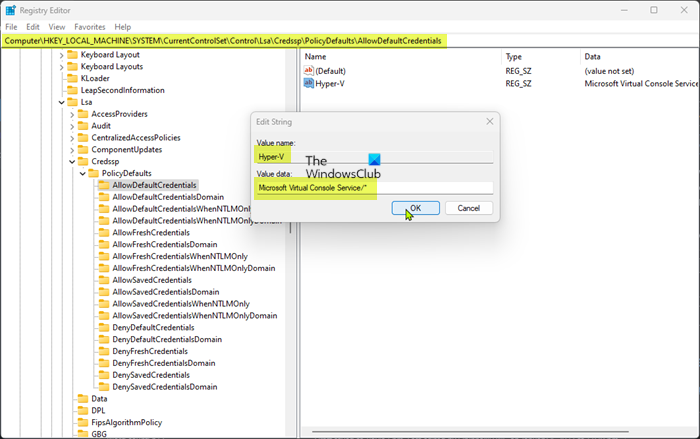
Task: Select the AllowDefaultCredentials key
Action: coord(154,185)
